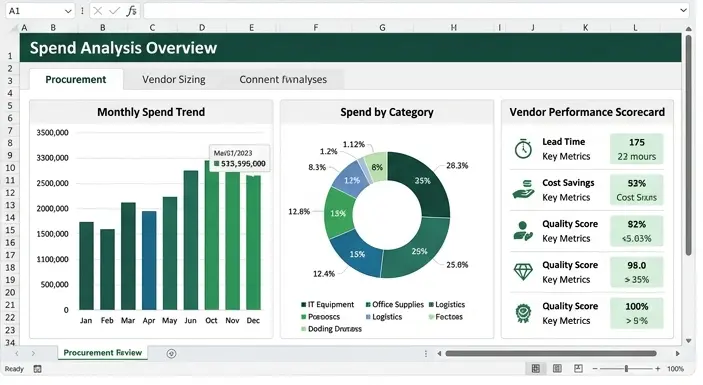The width and height of the screenshot is (703, 385).
Task: Click the vertical scrollbar up arrow
Action: click(x=689, y=29)
